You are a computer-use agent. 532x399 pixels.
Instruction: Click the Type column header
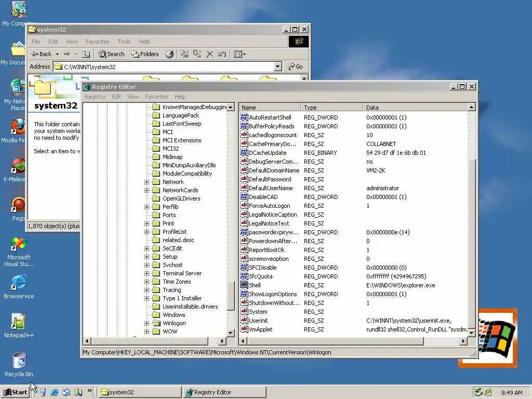pyautogui.click(x=331, y=107)
